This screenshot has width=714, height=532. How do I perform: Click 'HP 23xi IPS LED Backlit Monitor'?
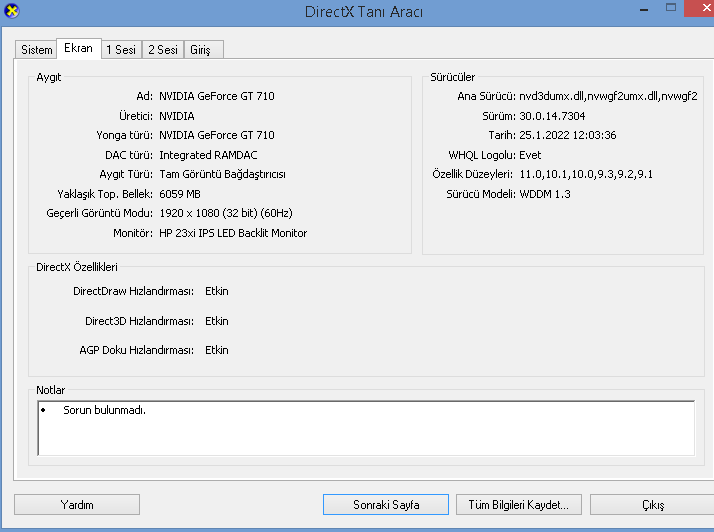tap(233, 233)
